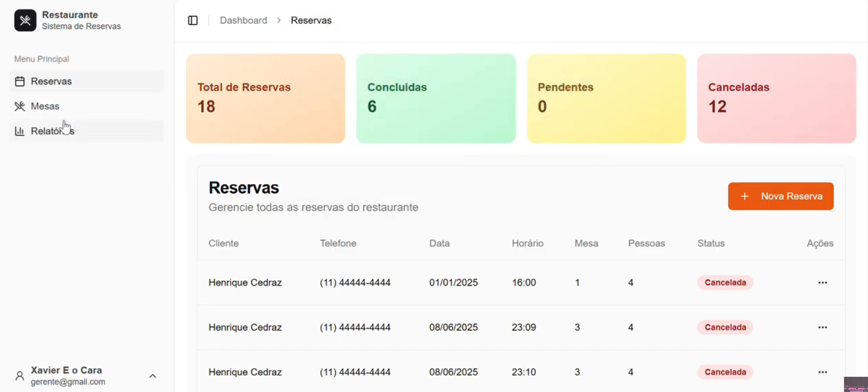Open actions menu for 23:09 reservation
Screen dimensions: 868x392
pyautogui.click(x=822, y=327)
